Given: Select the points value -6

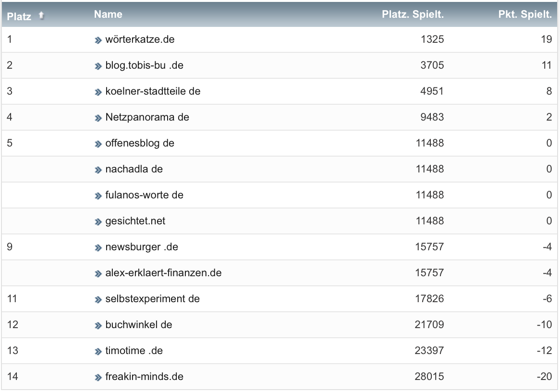Looking at the screenshot, I should [x=547, y=299].
